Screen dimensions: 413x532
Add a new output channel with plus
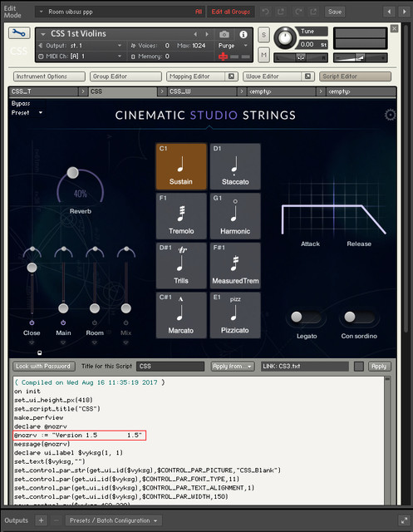pos(41,520)
